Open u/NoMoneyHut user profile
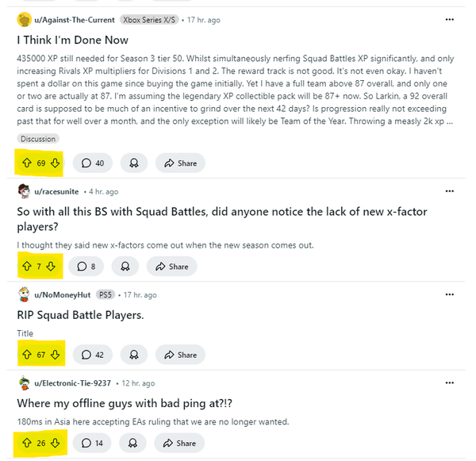The height and width of the screenshot is (461, 476). pyautogui.click(x=62, y=295)
